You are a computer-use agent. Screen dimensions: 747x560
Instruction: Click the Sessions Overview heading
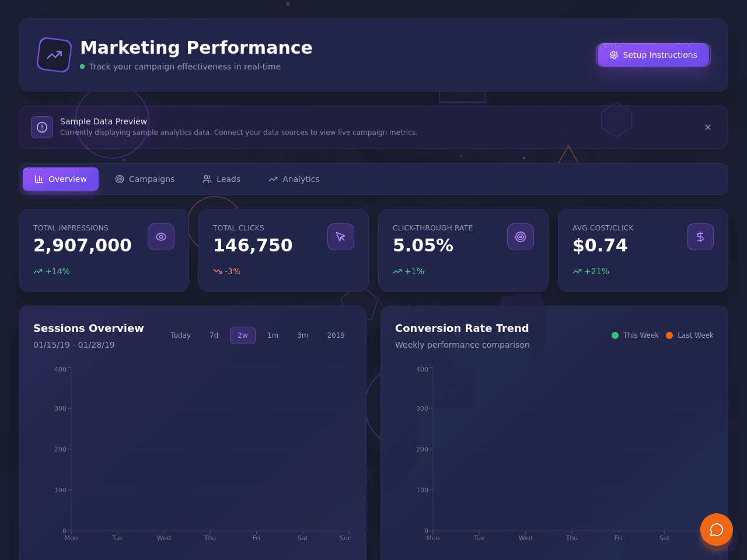point(89,328)
